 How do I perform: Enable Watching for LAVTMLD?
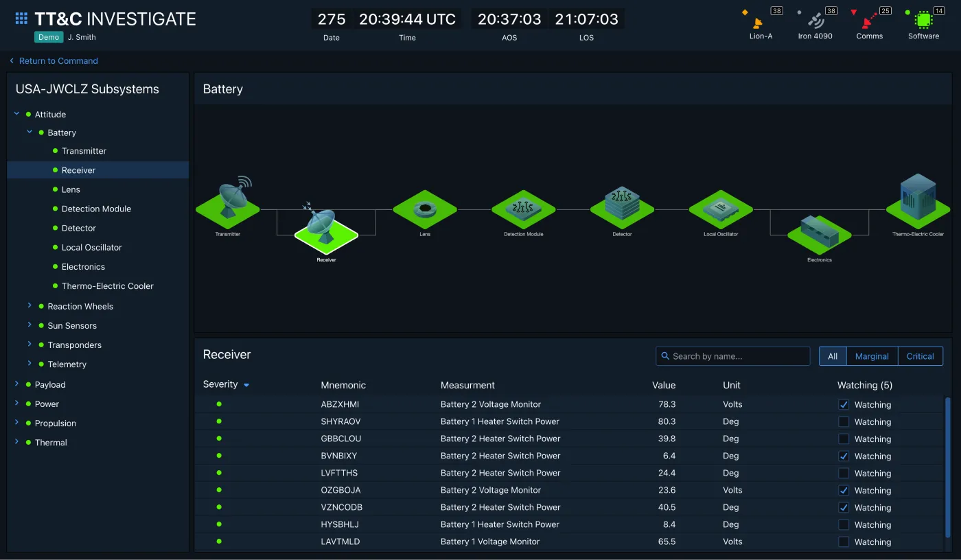[843, 541]
